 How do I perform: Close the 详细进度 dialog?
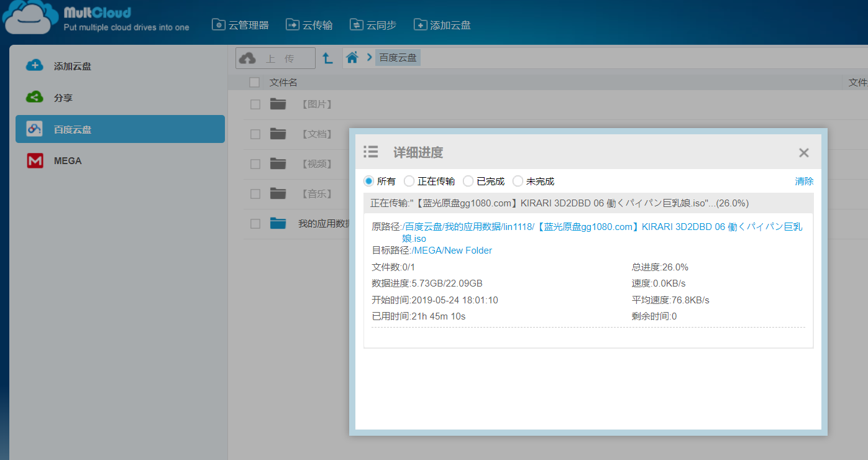tap(804, 152)
